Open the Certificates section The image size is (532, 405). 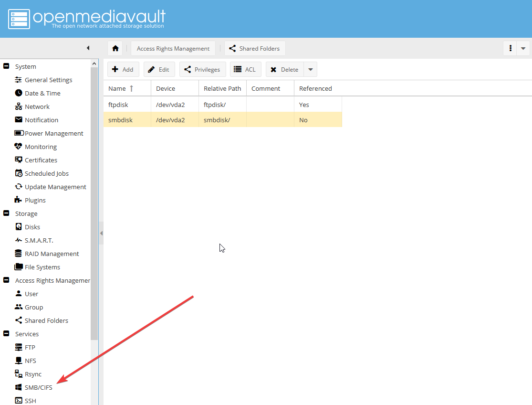[x=41, y=160]
